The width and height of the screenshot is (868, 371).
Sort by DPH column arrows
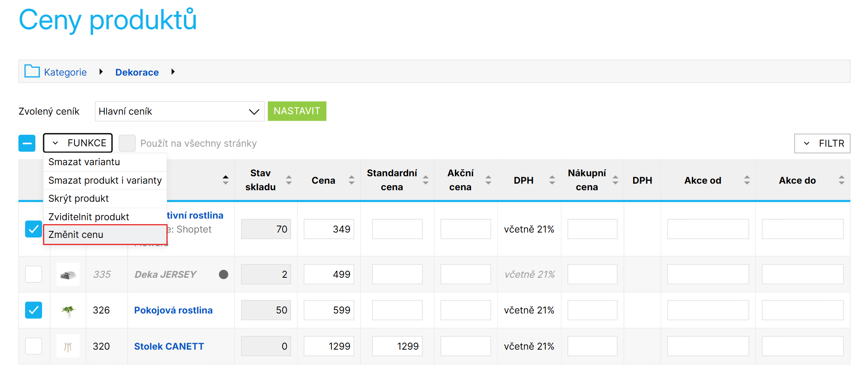coord(552,180)
